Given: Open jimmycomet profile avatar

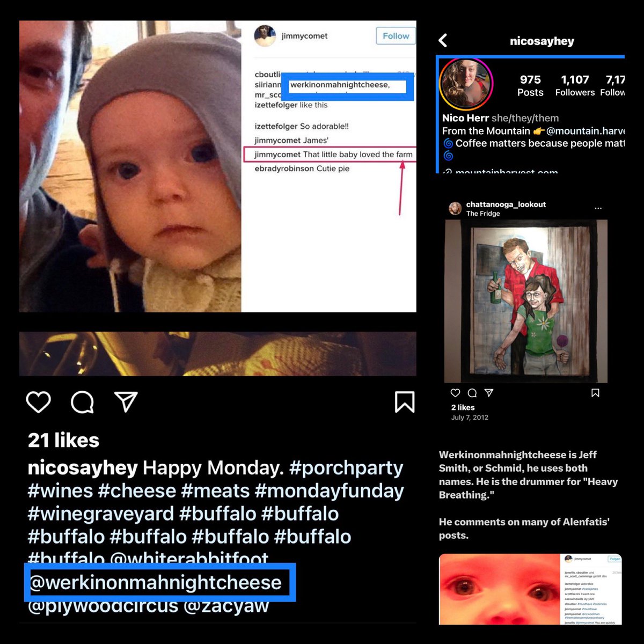Looking at the screenshot, I should [265, 36].
